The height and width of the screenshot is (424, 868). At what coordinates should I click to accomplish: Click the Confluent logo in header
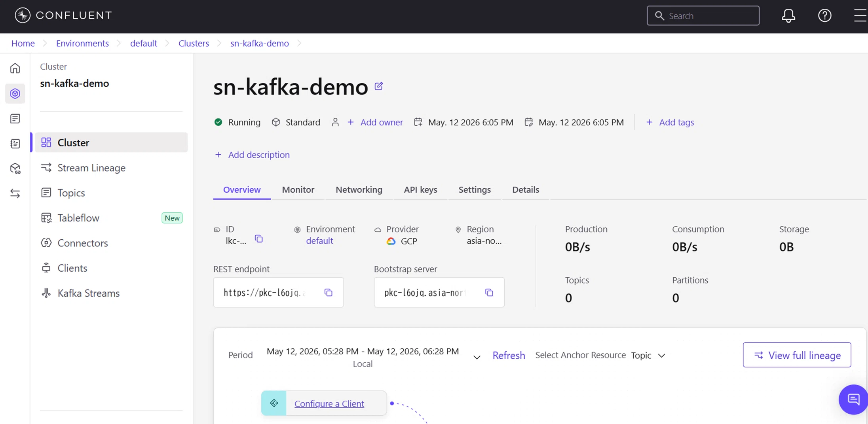point(63,15)
